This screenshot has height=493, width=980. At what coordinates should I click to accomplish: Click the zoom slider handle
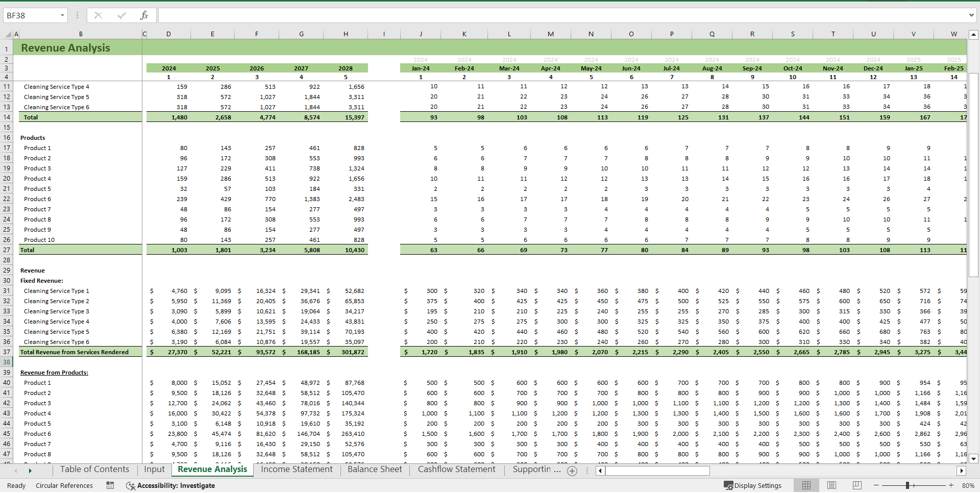[908, 485]
